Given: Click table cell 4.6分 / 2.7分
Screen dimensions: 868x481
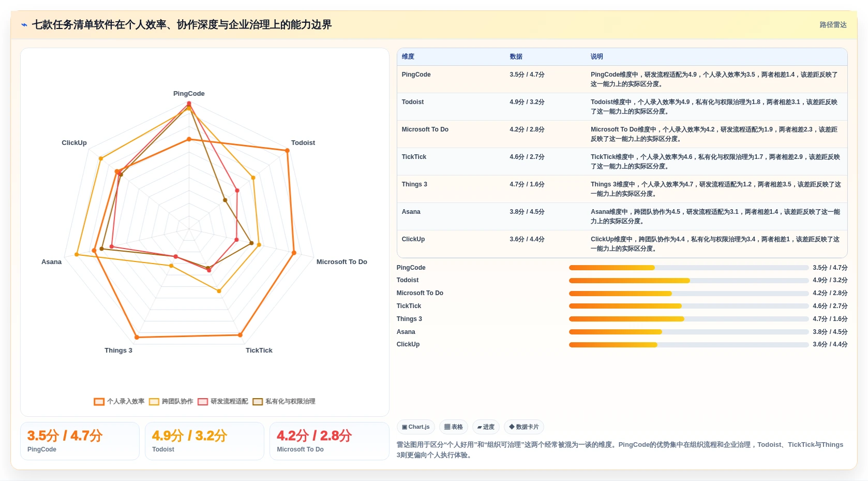Looking at the screenshot, I should (x=527, y=157).
